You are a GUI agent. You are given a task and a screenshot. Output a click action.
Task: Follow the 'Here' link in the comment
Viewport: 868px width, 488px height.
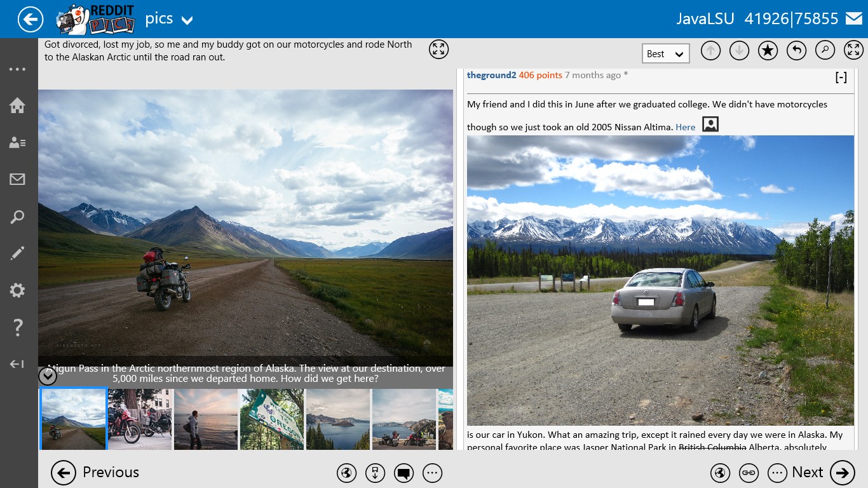pyautogui.click(x=686, y=127)
